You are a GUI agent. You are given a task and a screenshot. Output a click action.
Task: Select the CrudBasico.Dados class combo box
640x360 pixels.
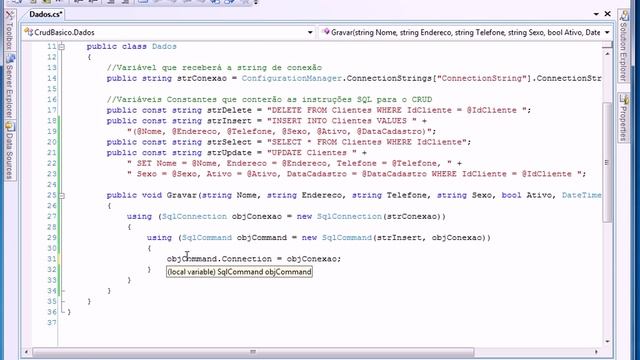point(169,32)
